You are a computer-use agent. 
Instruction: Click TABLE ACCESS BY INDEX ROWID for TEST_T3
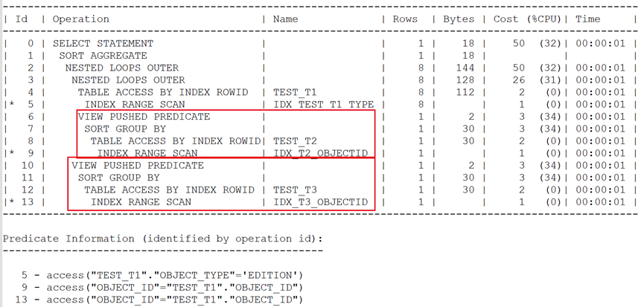169,190
